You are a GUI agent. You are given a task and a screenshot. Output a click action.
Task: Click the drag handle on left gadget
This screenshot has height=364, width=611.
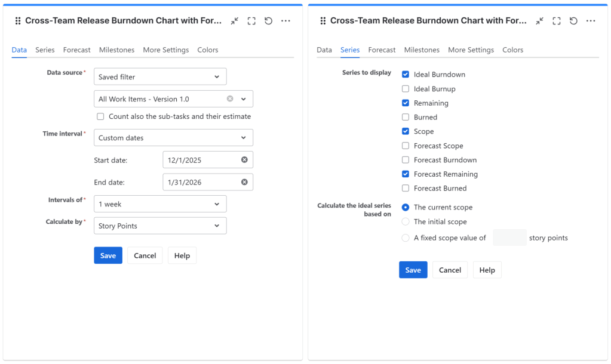point(17,21)
